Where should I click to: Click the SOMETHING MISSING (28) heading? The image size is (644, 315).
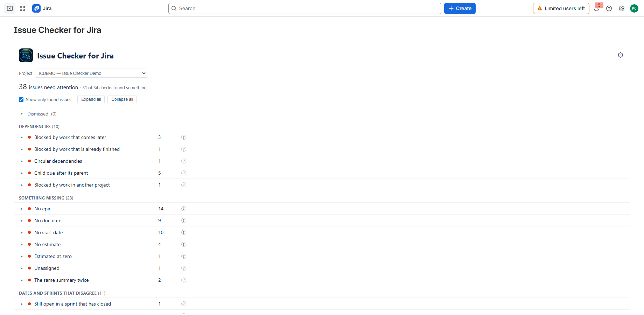[x=46, y=198]
